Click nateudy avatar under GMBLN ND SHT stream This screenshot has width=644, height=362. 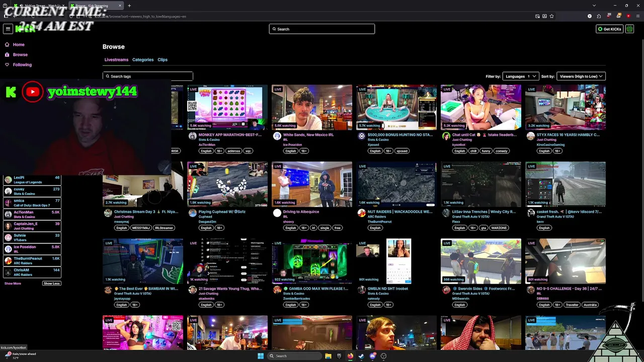(x=362, y=290)
